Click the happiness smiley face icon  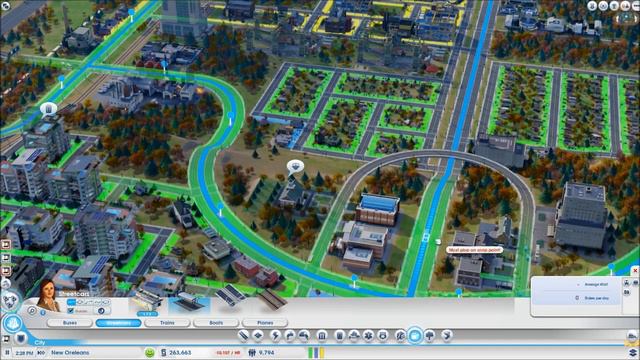(150, 352)
